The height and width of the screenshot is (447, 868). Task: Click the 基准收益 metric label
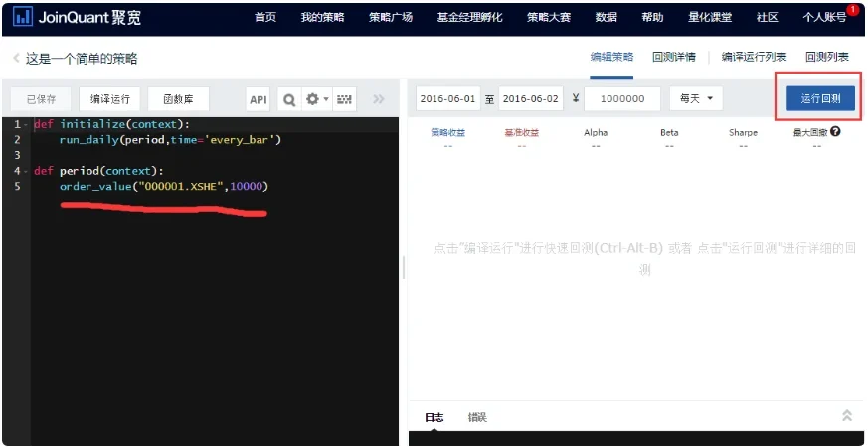pos(521,133)
